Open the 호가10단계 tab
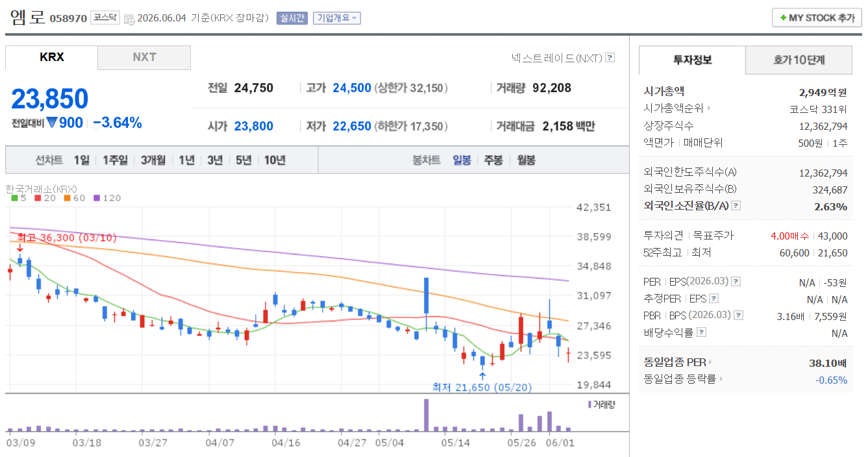 click(799, 60)
